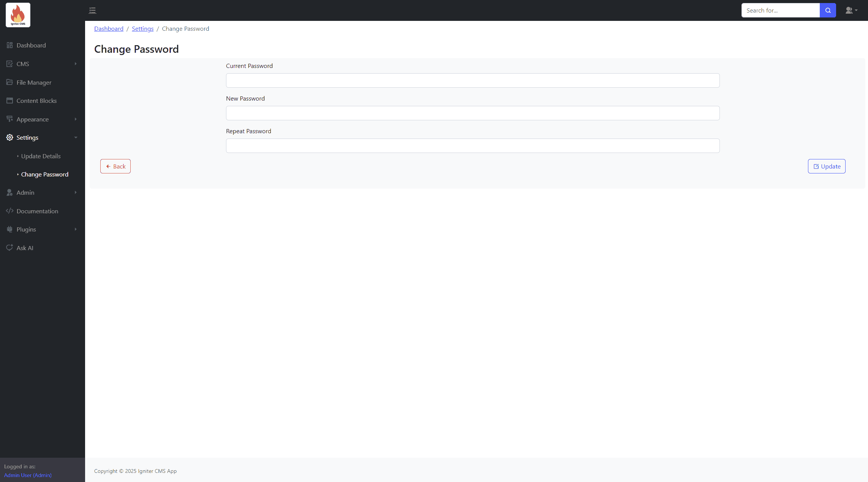Expand the Appearance submenu arrow
The height and width of the screenshot is (482, 868).
pyautogui.click(x=76, y=119)
